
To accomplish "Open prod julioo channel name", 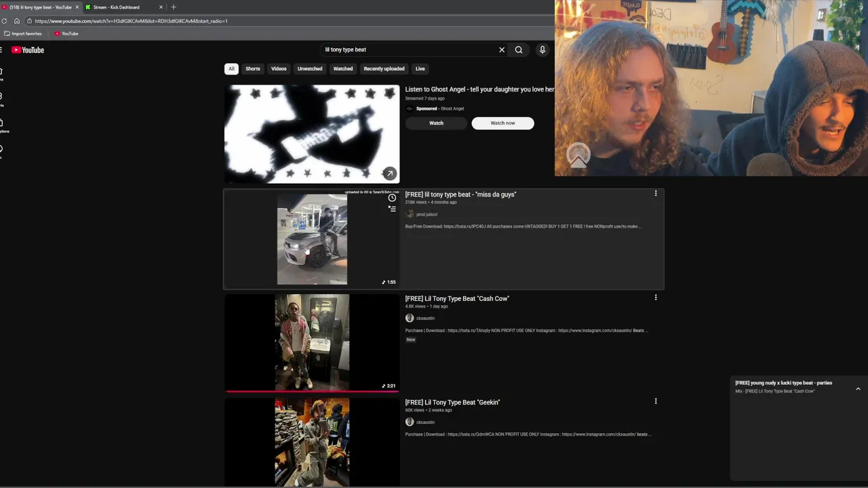I will 427,214.
